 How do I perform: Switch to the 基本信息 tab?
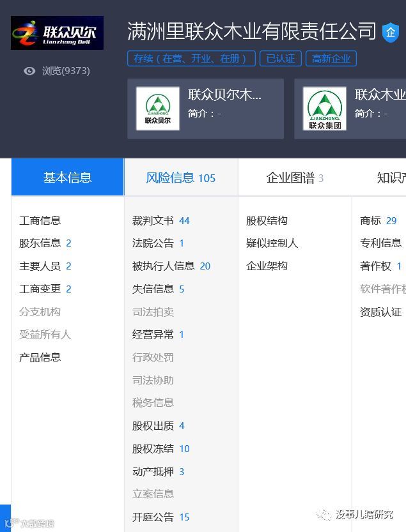point(68,177)
